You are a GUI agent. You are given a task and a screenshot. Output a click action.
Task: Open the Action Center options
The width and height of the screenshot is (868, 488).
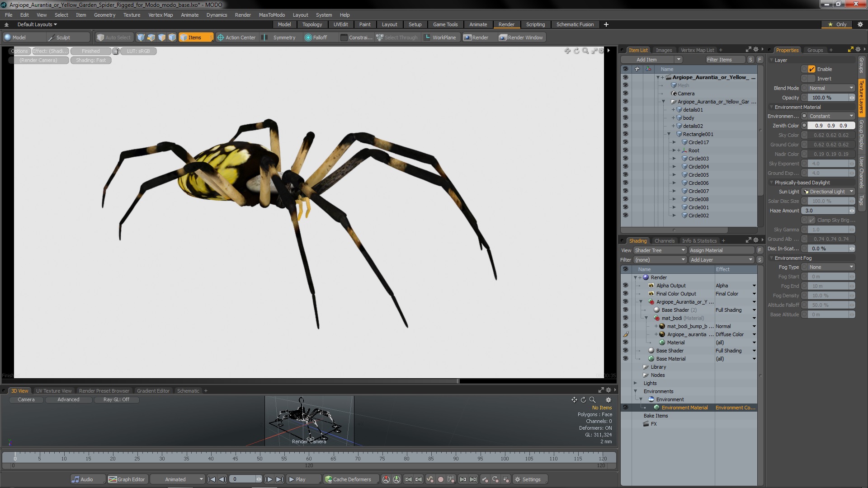[x=236, y=38]
